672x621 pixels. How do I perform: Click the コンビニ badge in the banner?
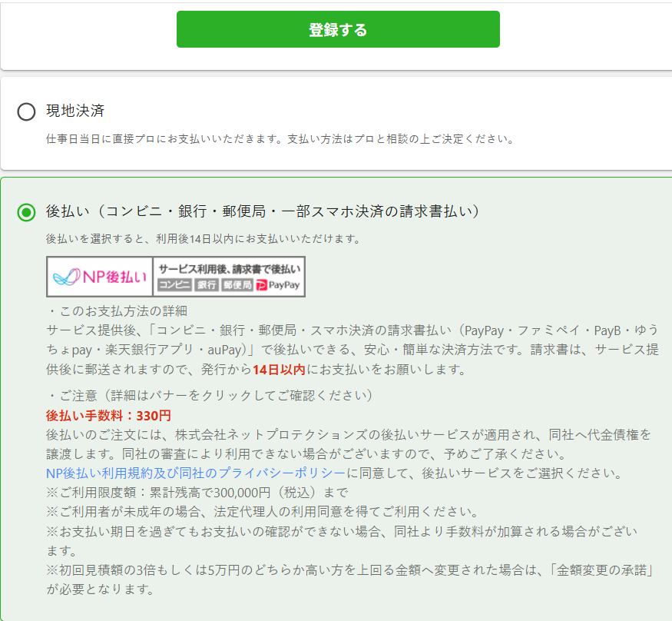[174, 285]
